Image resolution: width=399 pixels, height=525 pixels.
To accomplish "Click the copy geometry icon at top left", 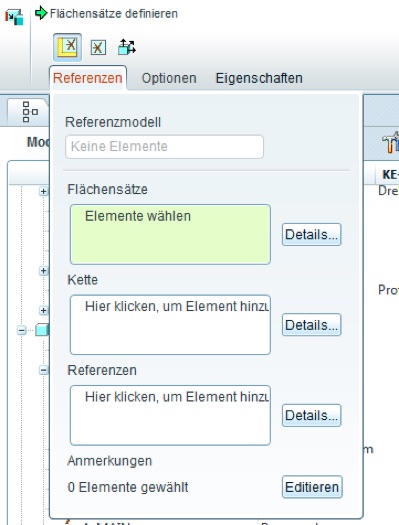I will click(14, 17).
